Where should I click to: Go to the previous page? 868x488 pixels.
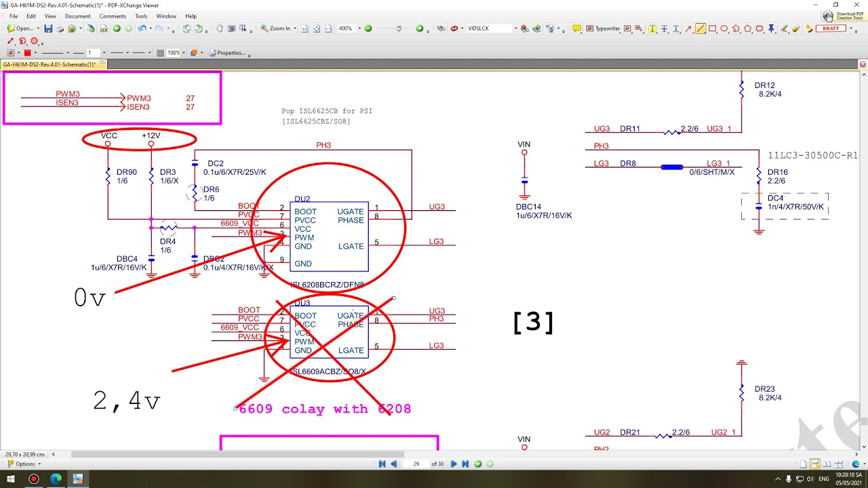[393, 464]
